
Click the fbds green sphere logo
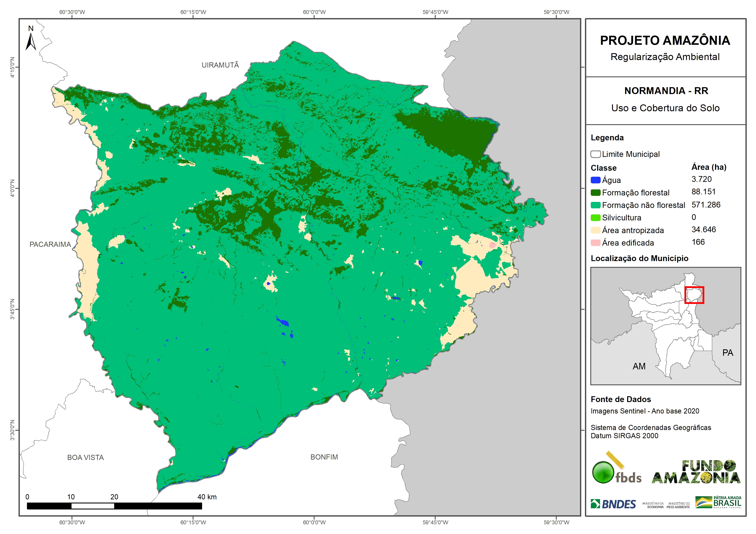coord(603,472)
